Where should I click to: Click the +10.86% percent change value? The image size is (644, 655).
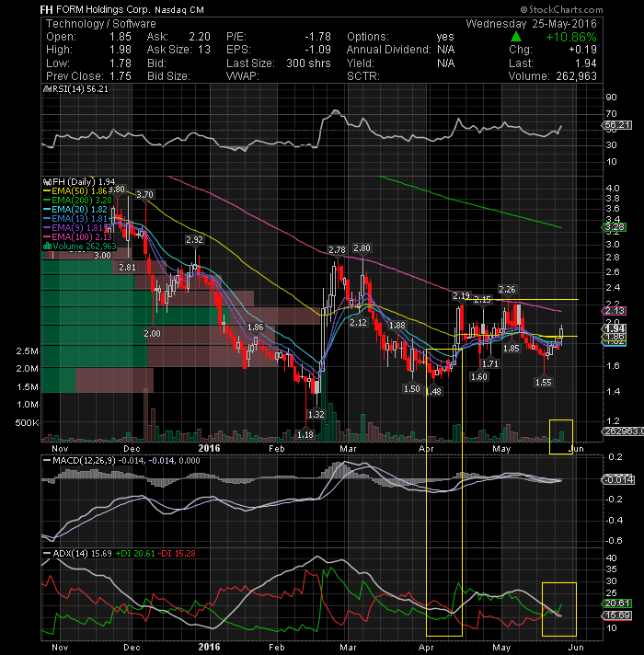(x=571, y=37)
